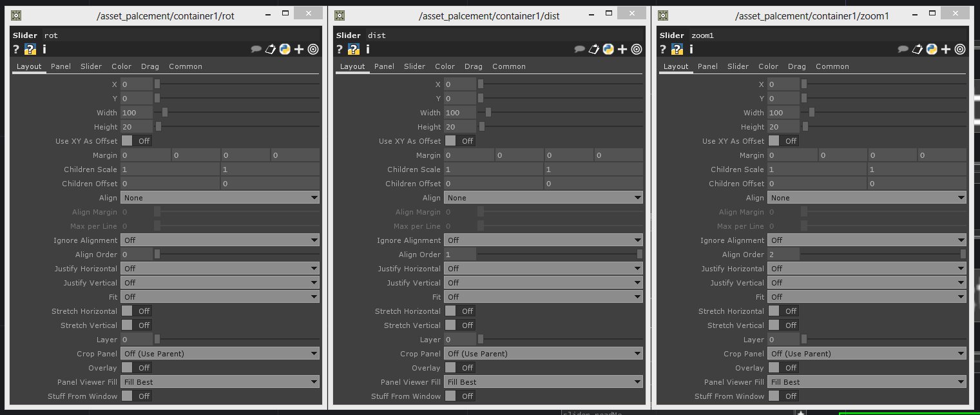Open the Panel Viewer Fill dropdown in zoom1 window

(867, 382)
